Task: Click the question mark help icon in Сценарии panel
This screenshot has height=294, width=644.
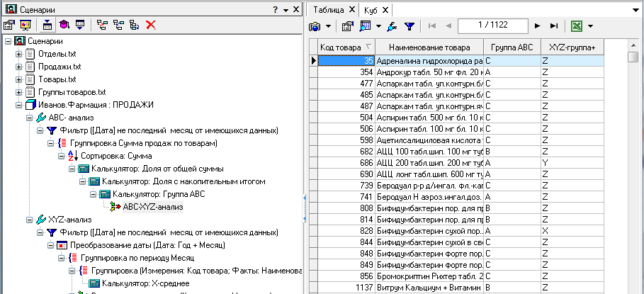Action: click(x=275, y=9)
